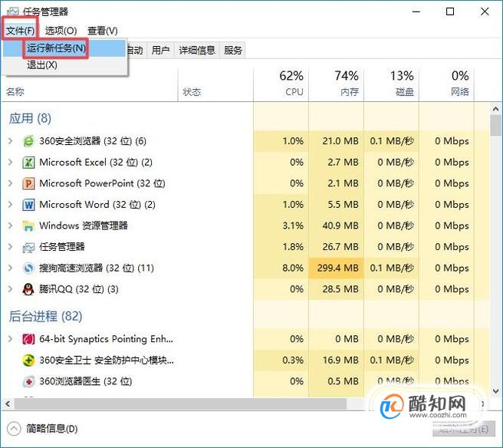Click the Microsoft Word icon
503x448 pixels.
(28, 205)
